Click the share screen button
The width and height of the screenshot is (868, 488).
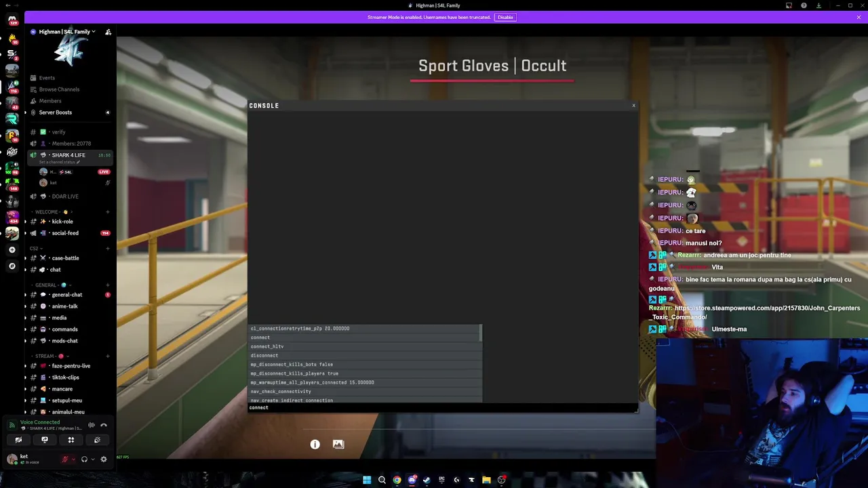tap(45, 440)
